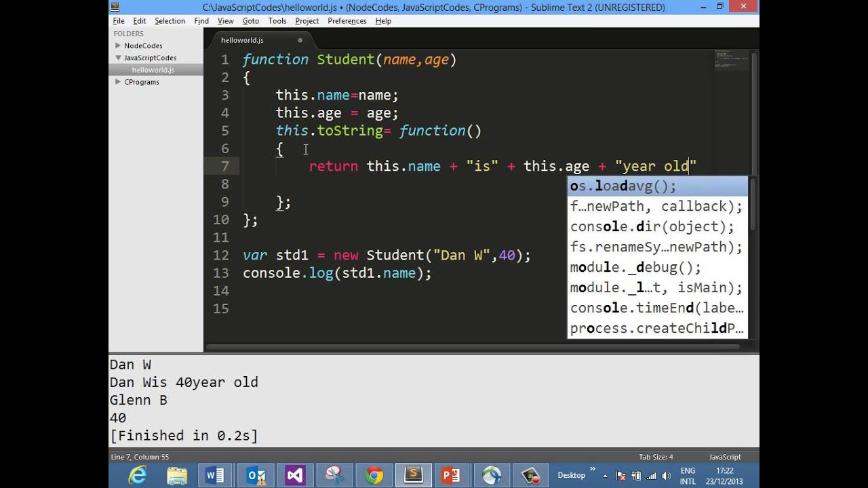Image resolution: width=868 pixels, height=488 pixels.
Task: Click 'toString' on code line 5
Action: 350,131
